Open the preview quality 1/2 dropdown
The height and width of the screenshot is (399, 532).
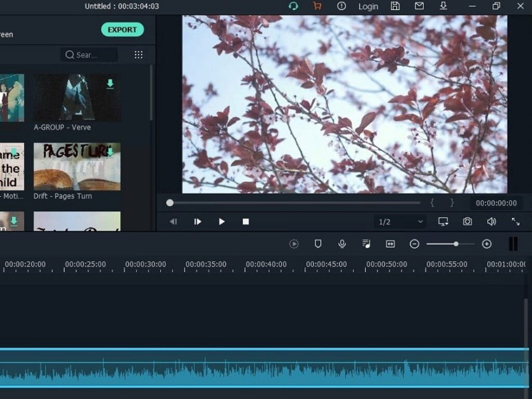tap(400, 222)
